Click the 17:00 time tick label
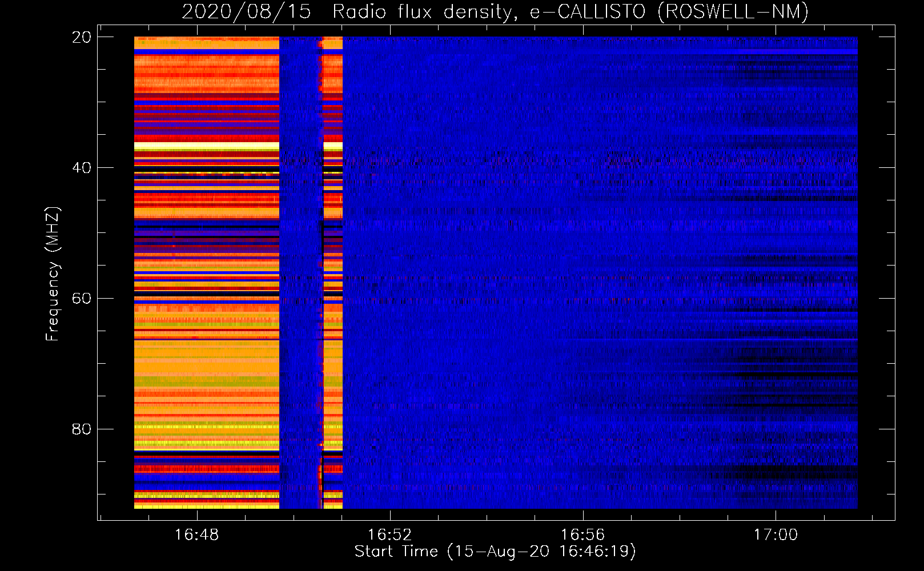 tap(776, 535)
